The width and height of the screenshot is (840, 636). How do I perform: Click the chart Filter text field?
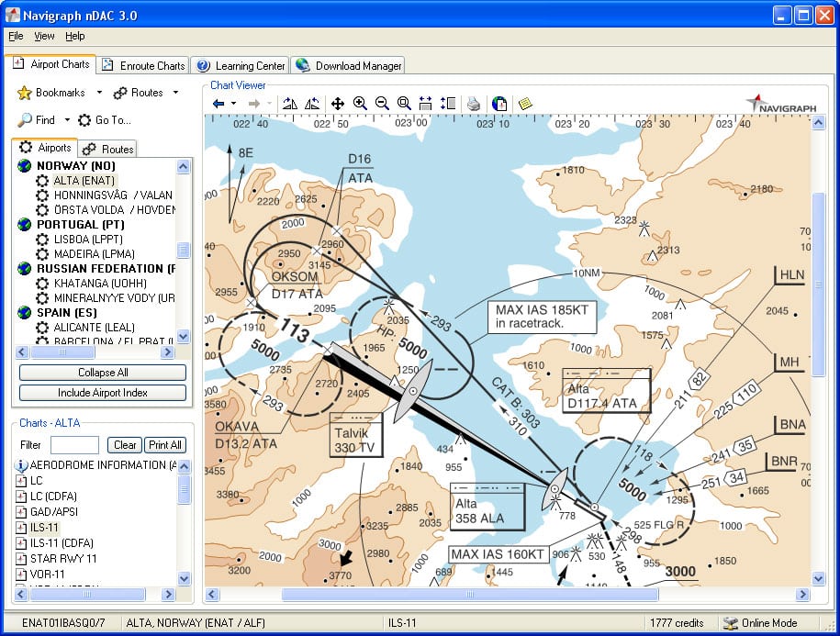tap(74, 445)
